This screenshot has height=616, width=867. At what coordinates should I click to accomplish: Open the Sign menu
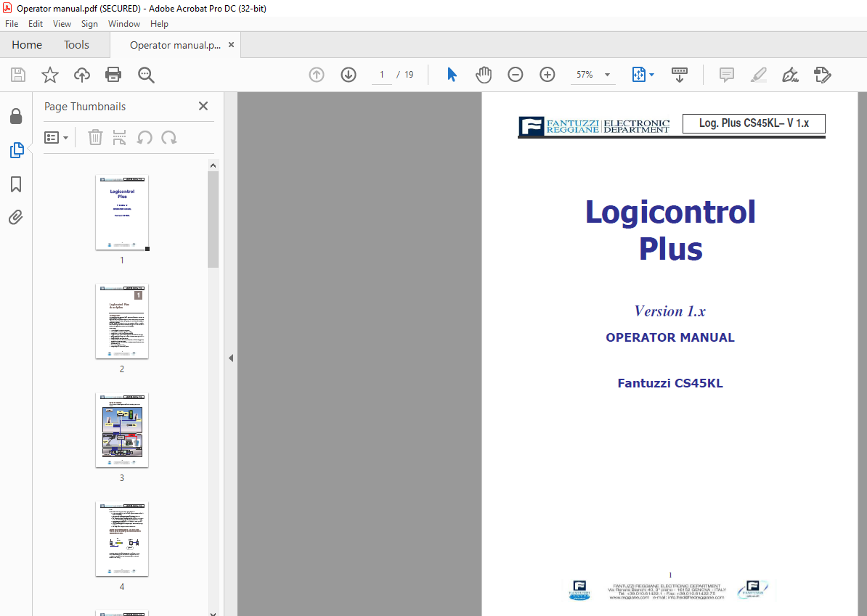click(x=89, y=24)
